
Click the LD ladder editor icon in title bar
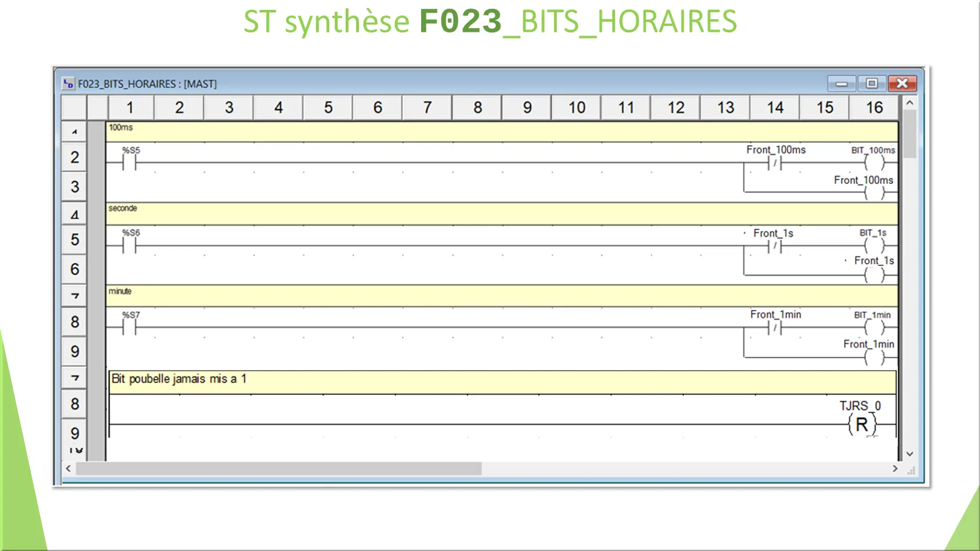tap(69, 84)
